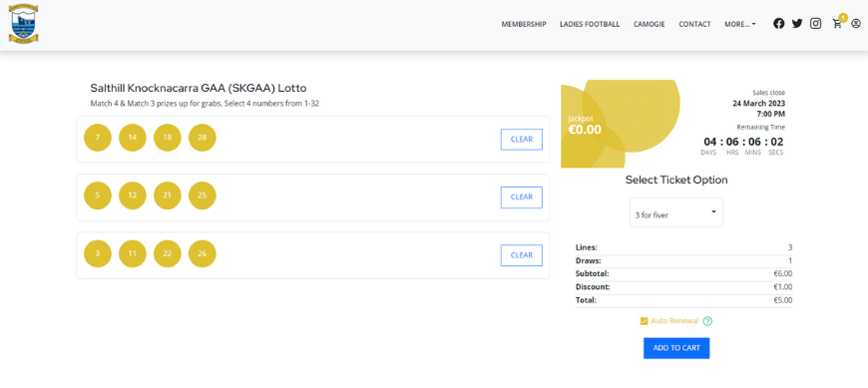
Task: Show Auto Renewal help question-mark icon
Action: (707, 321)
